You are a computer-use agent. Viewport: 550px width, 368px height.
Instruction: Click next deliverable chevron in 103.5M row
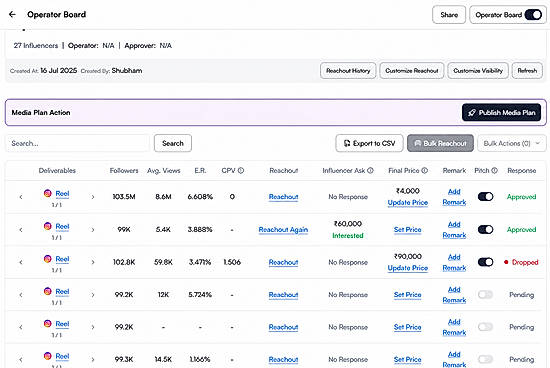coord(93,197)
